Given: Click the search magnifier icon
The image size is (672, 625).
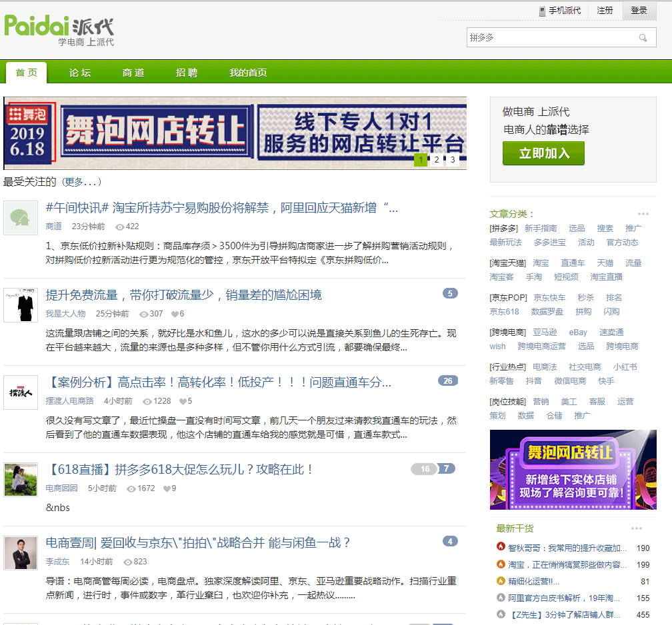Looking at the screenshot, I should (643, 38).
